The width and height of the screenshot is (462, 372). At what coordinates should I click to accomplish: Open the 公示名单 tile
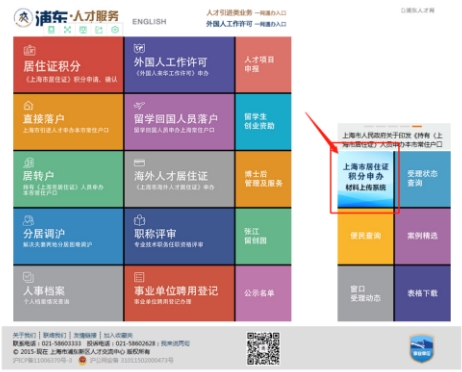pos(263,293)
